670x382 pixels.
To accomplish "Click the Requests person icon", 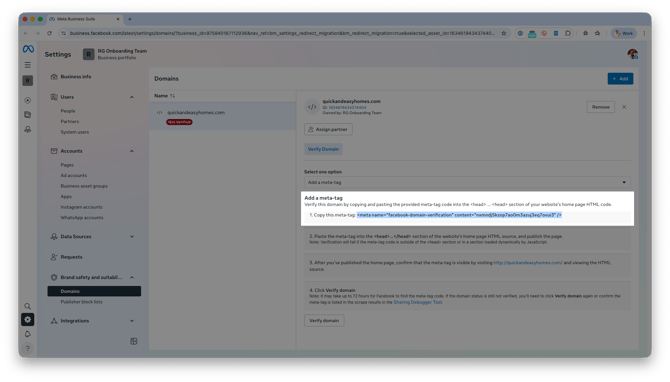I will pyautogui.click(x=54, y=257).
